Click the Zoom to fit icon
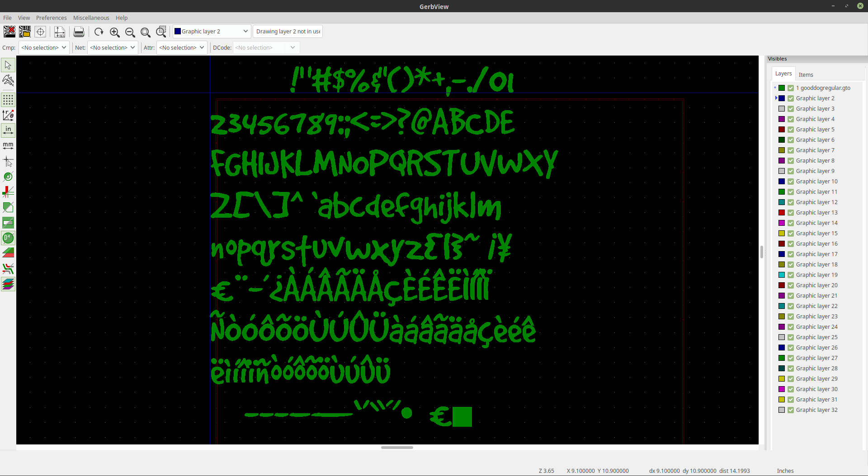Screen dimensions: 868x476 pos(146,32)
